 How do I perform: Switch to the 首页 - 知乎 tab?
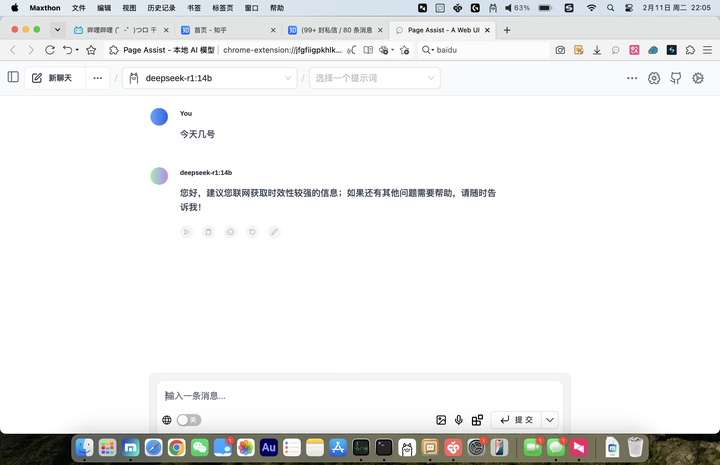(228, 30)
